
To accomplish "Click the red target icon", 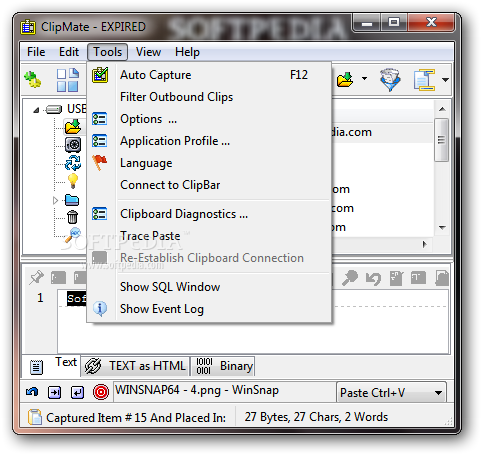I will 101,392.
